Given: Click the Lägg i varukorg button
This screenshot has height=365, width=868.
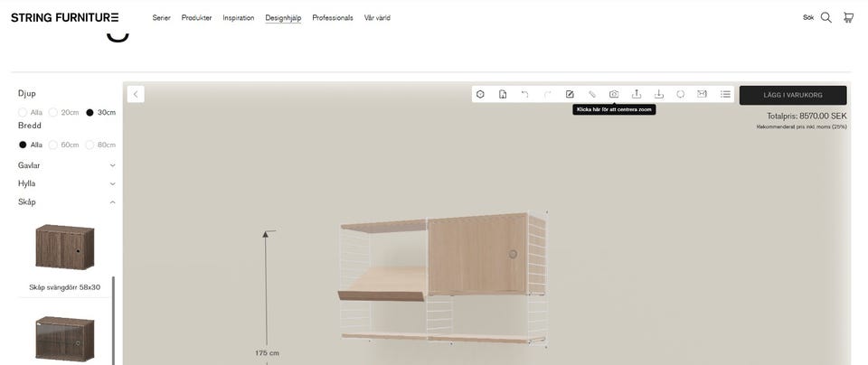Looking at the screenshot, I should pos(793,95).
